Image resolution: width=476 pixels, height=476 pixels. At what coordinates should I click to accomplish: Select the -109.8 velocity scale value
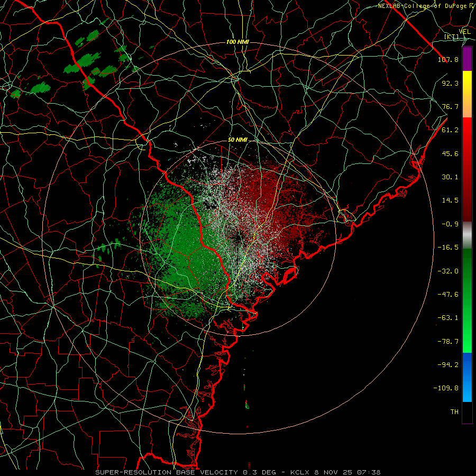pos(446,388)
